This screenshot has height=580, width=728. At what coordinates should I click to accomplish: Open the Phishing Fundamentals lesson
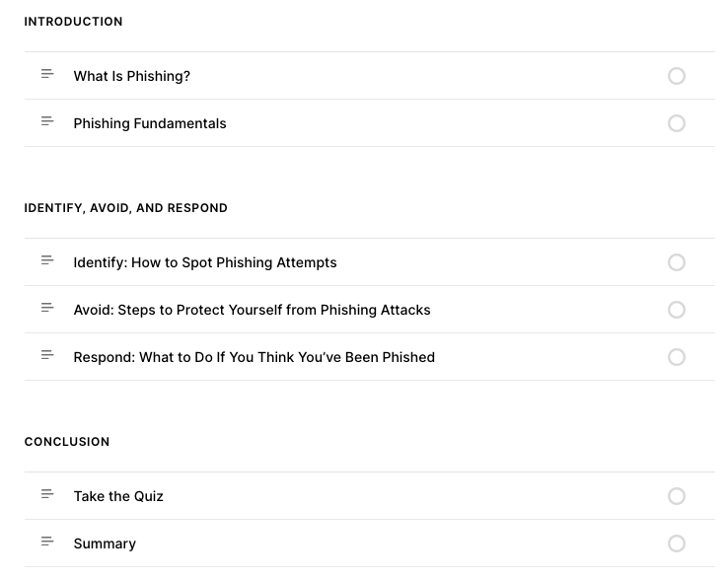point(150,123)
